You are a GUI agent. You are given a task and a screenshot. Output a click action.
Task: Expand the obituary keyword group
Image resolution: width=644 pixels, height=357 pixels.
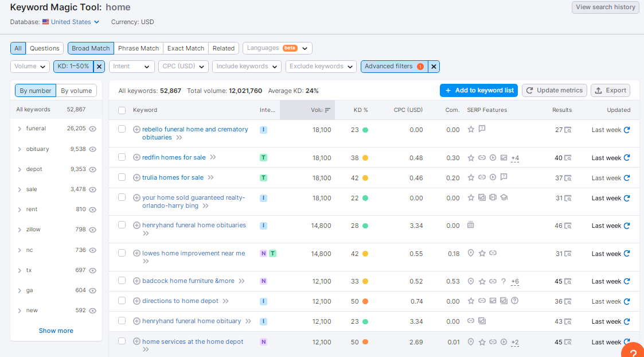pos(19,149)
